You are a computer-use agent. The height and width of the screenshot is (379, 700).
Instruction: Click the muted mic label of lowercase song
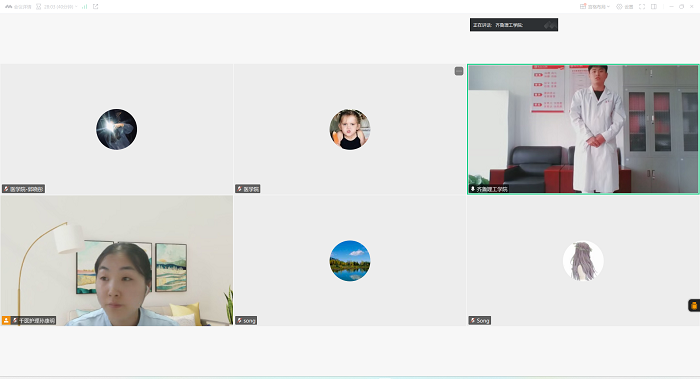(246, 321)
